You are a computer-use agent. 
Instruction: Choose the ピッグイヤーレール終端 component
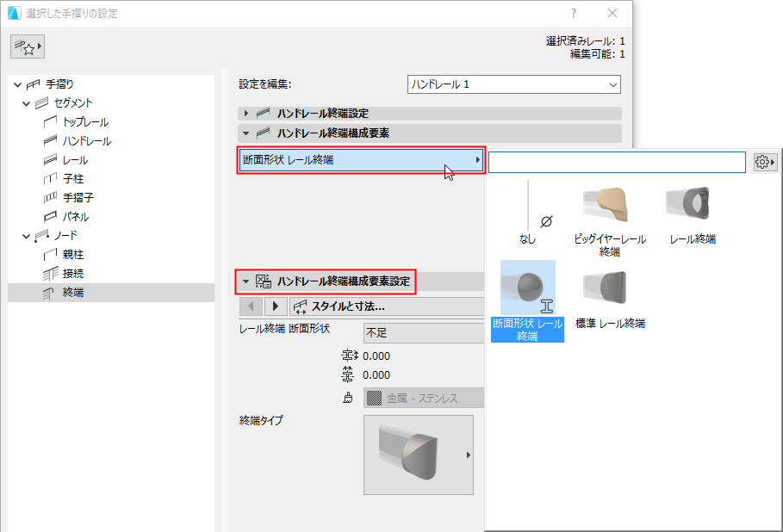610,220
